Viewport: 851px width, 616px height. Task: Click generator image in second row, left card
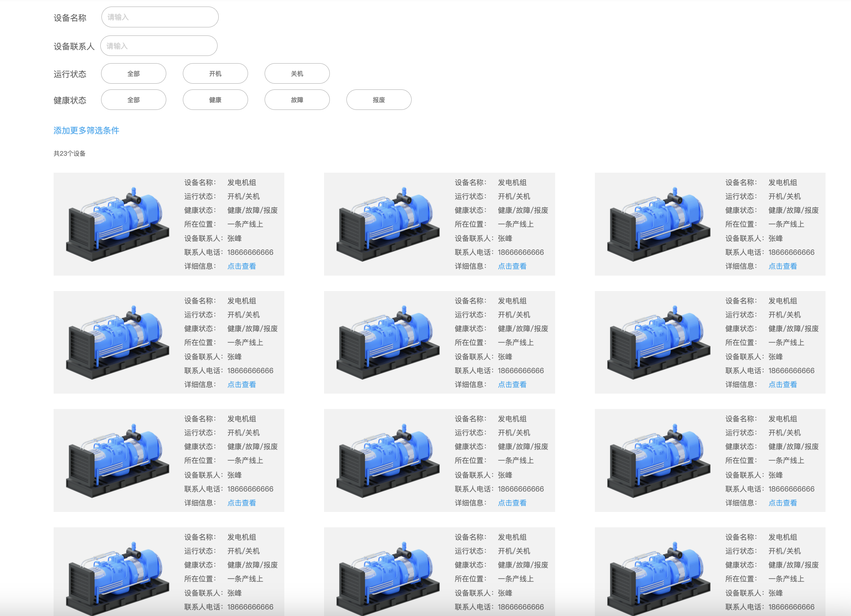tap(118, 343)
